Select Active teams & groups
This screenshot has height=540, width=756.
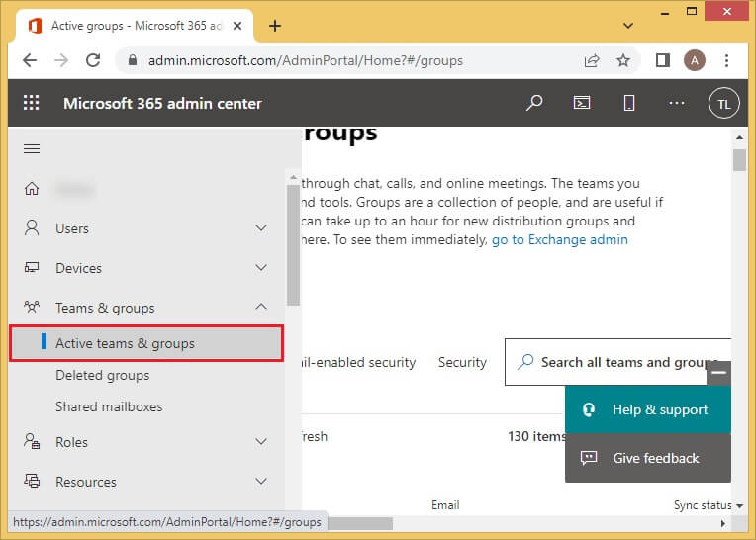pos(146,343)
